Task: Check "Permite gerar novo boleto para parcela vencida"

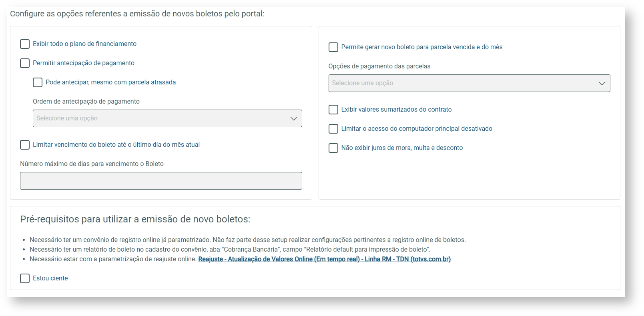Action: 333,47
